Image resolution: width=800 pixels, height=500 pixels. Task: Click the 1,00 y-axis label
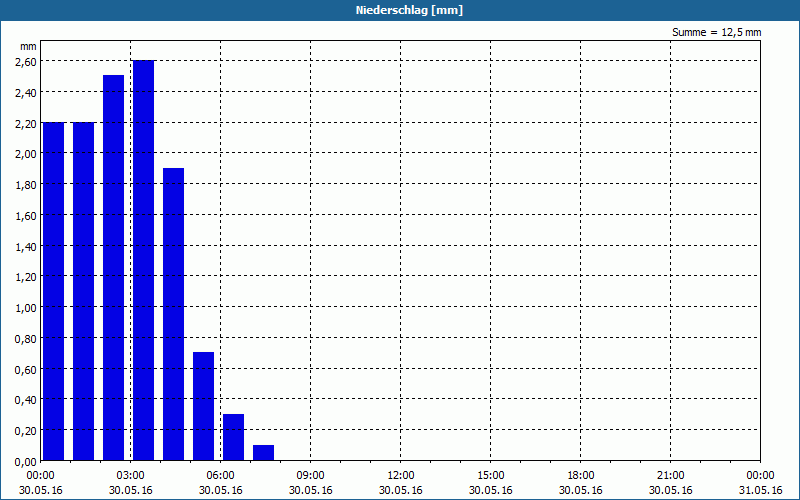(x=26, y=308)
